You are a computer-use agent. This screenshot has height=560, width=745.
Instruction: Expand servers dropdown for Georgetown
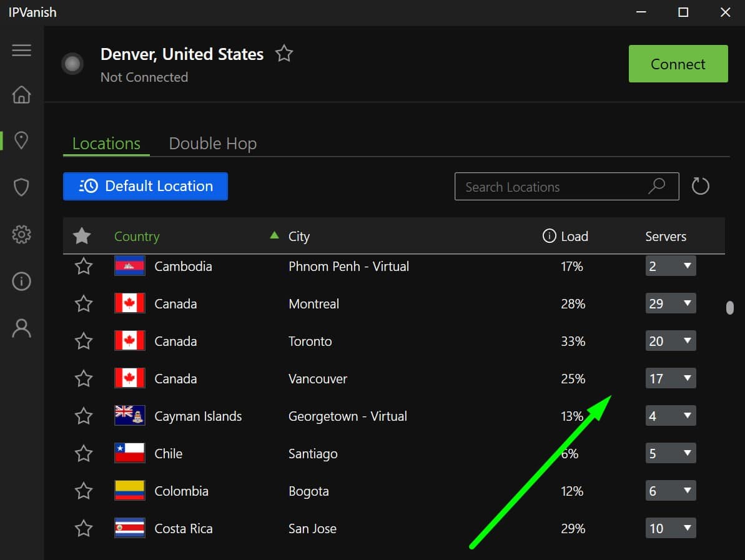click(x=671, y=416)
